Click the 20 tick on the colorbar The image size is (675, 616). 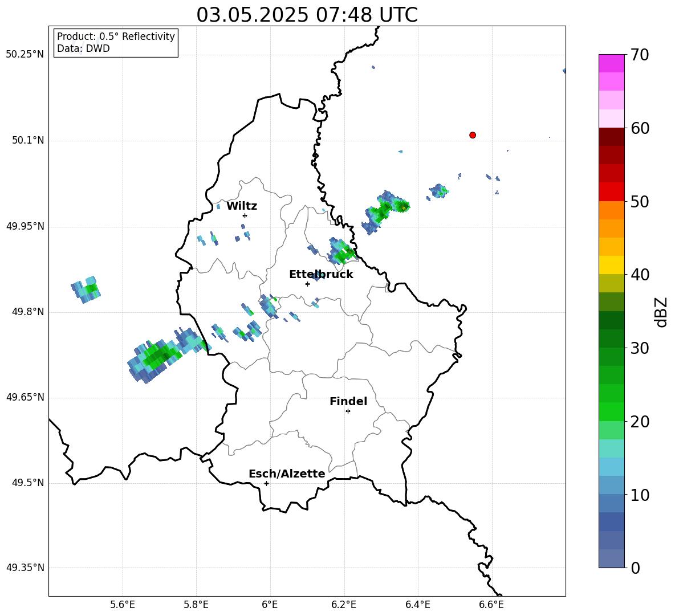640,422
